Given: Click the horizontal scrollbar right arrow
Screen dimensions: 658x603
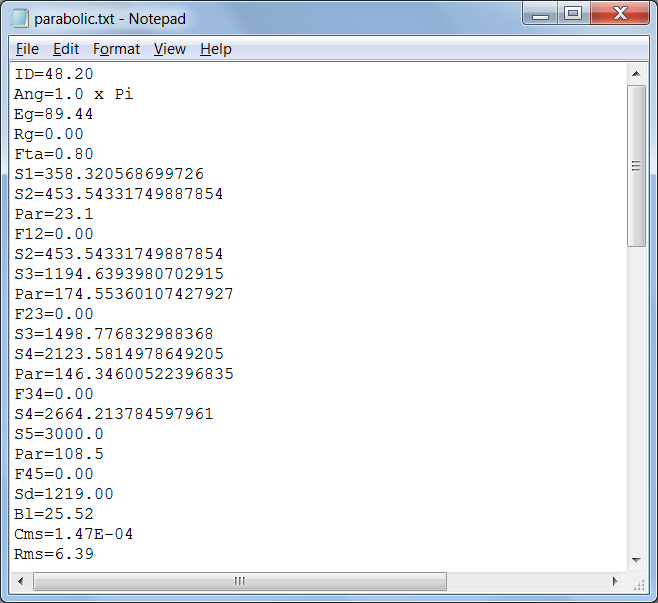Looking at the screenshot, I should [615, 581].
